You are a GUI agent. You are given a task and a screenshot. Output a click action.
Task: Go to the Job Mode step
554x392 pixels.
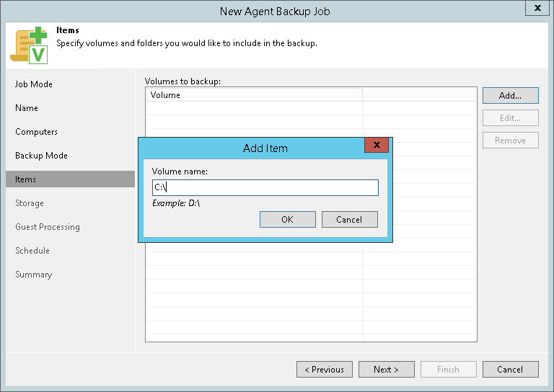click(x=34, y=84)
